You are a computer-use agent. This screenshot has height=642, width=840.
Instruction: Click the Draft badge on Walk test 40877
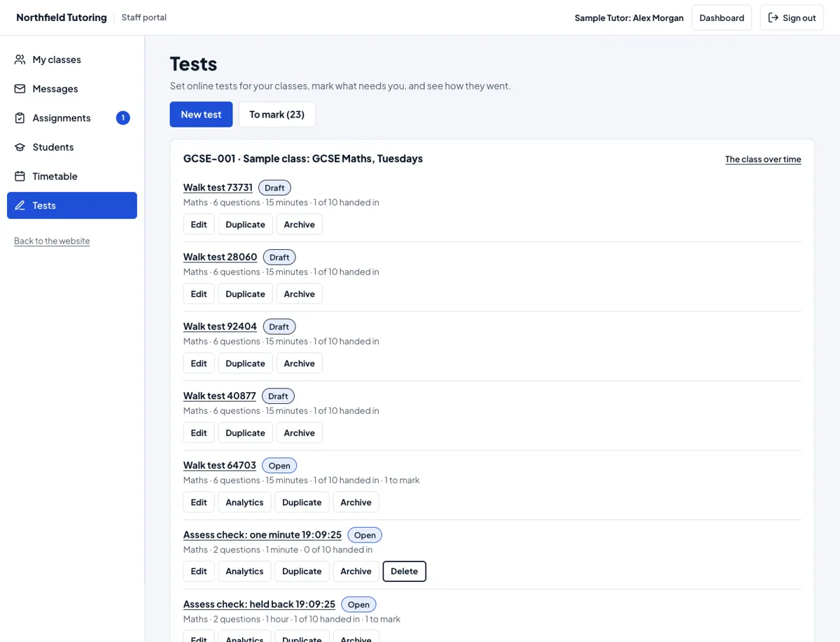point(278,396)
